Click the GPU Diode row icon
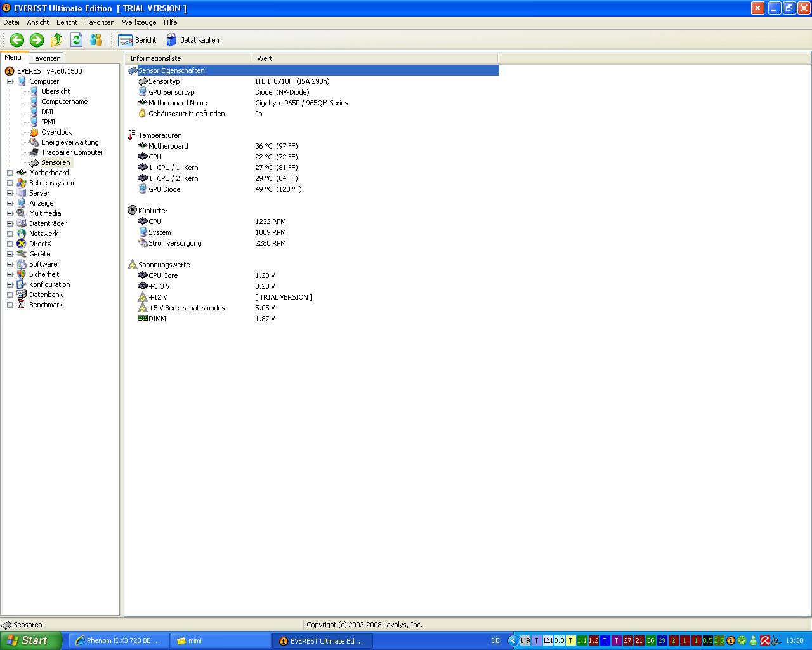 coord(143,189)
